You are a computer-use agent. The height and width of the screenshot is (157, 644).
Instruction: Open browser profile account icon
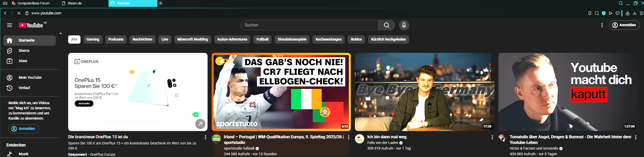(628, 13)
